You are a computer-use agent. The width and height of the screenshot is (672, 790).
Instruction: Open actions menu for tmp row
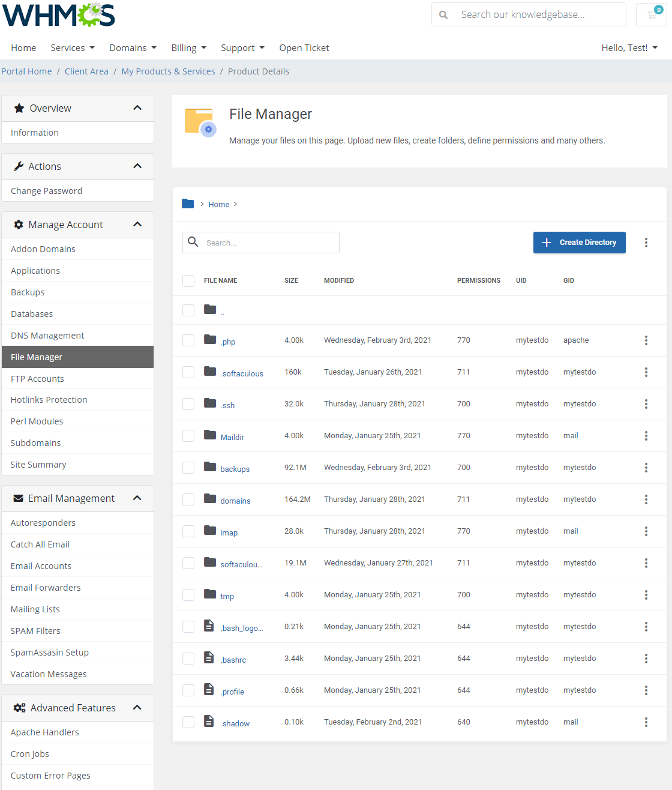point(646,595)
